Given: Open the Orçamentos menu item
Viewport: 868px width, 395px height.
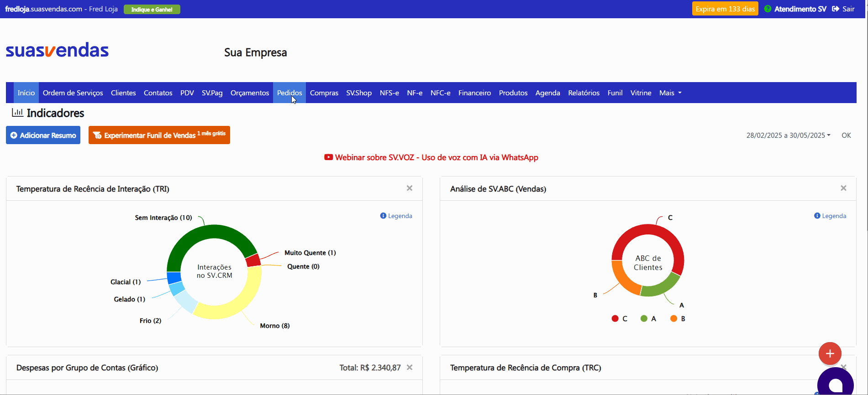Looking at the screenshot, I should pyautogui.click(x=250, y=93).
